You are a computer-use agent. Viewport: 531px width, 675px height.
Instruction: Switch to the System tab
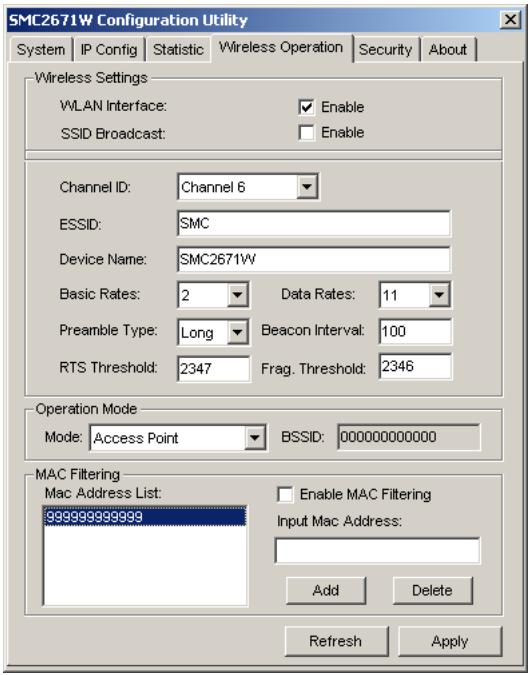click(x=40, y=50)
